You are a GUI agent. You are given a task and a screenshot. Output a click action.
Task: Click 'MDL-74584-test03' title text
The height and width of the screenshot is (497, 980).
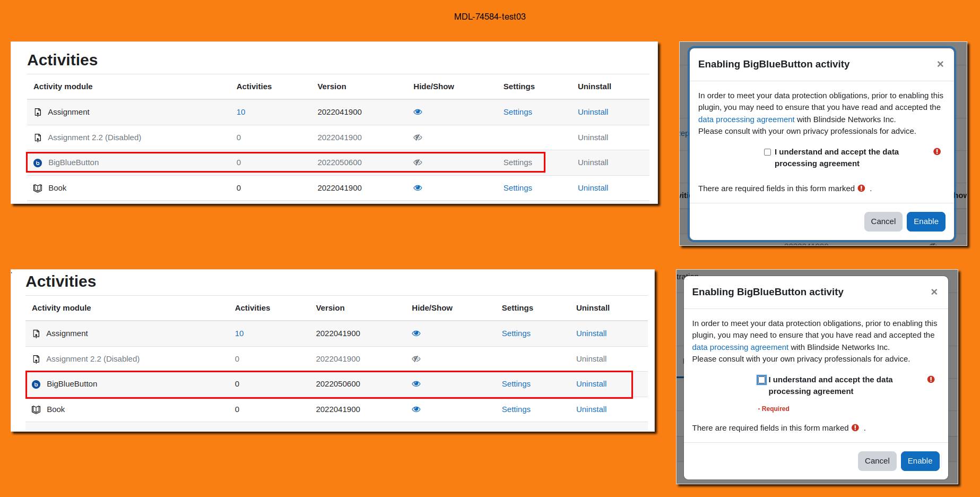coord(490,16)
